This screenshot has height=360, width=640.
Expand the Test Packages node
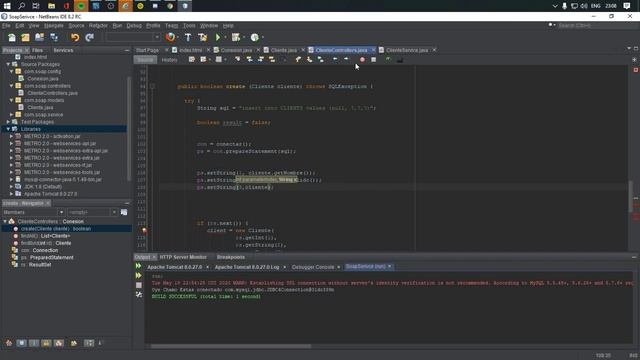click(x=8, y=122)
